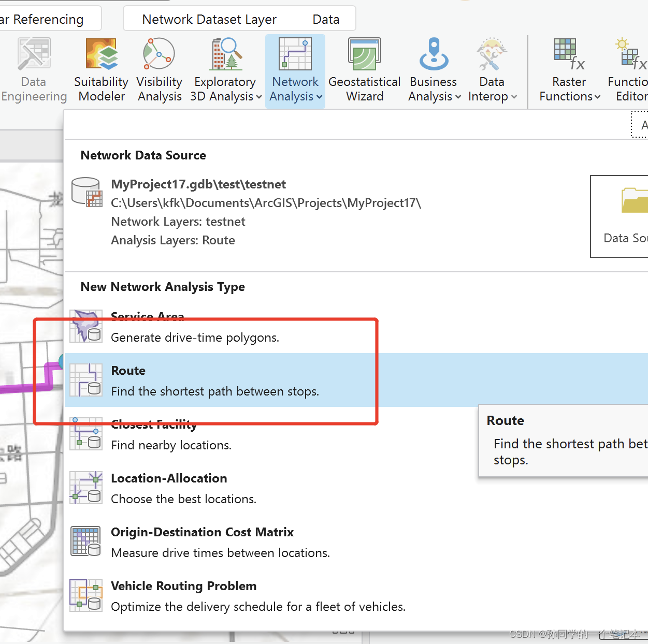Image resolution: width=648 pixels, height=644 pixels.
Task: Open the Linear Referencing tab
Action: point(42,20)
